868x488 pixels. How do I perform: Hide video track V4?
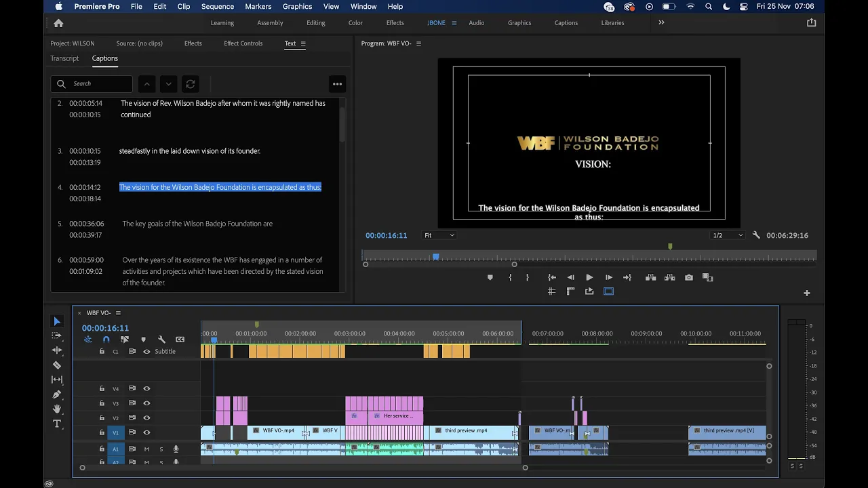pyautogui.click(x=146, y=389)
